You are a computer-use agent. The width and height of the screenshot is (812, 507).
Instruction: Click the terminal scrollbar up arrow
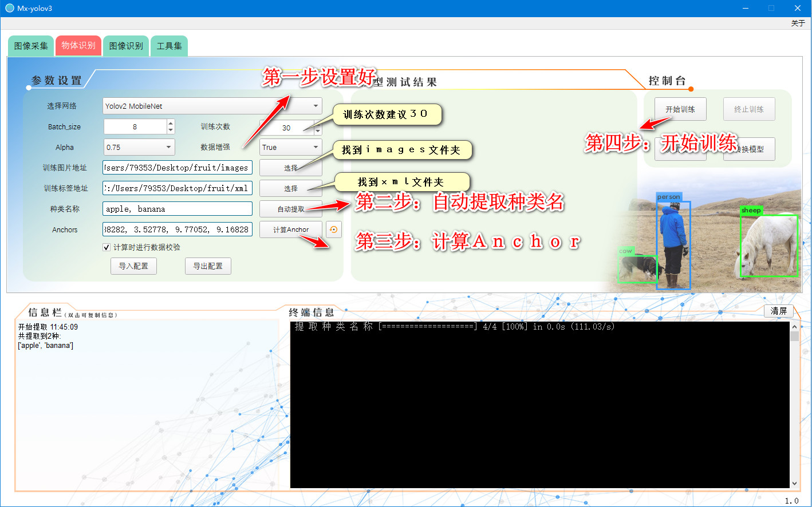(793, 326)
